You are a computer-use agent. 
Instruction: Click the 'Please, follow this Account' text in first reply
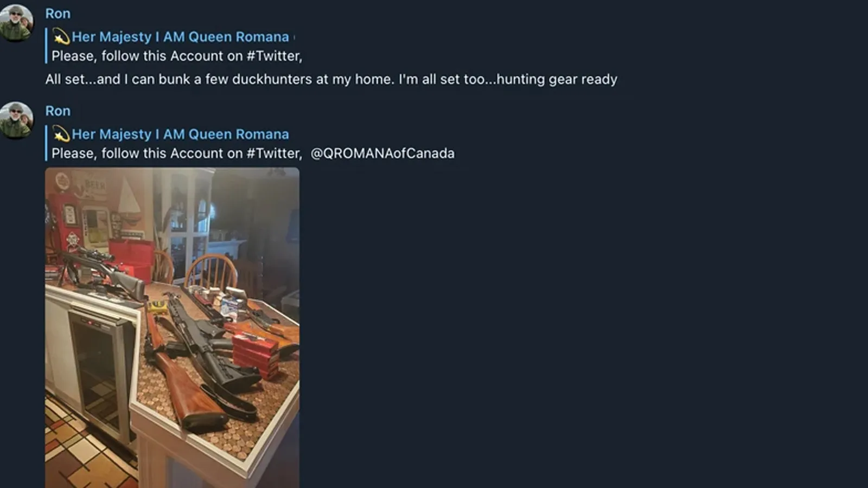pyautogui.click(x=146, y=56)
